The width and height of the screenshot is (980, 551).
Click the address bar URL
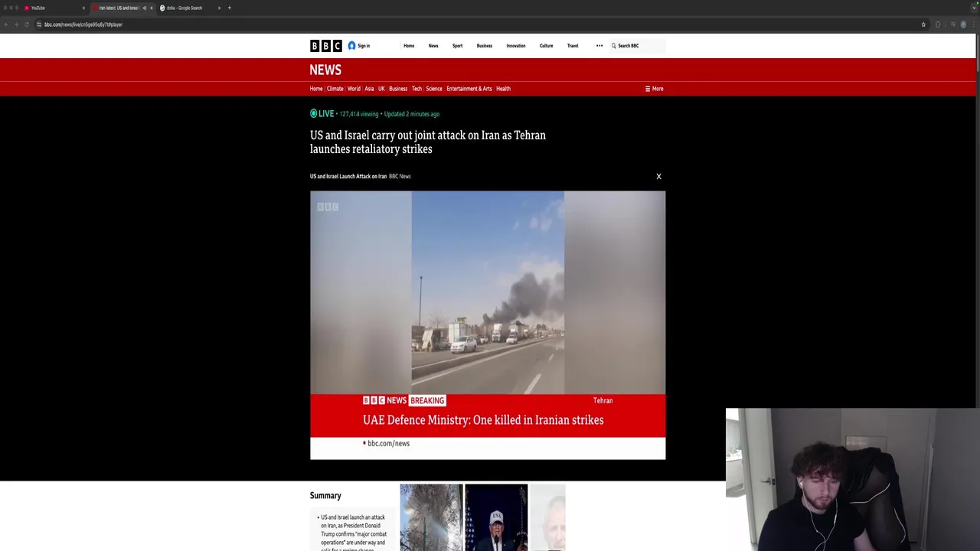[x=83, y=24]
